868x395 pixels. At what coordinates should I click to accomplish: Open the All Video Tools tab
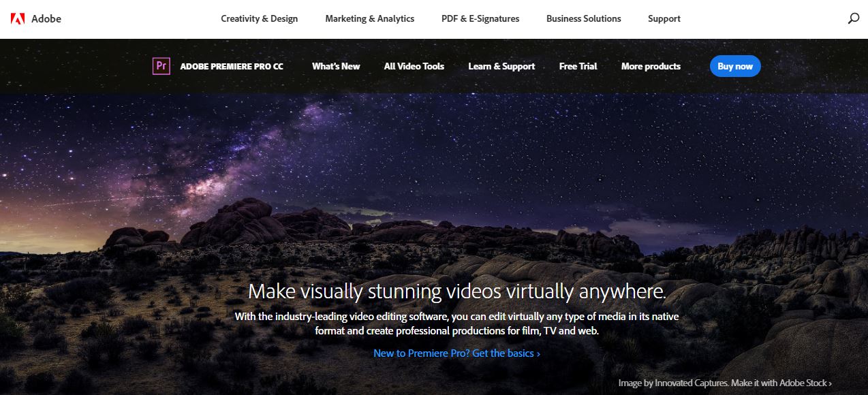tap(414, 66)
